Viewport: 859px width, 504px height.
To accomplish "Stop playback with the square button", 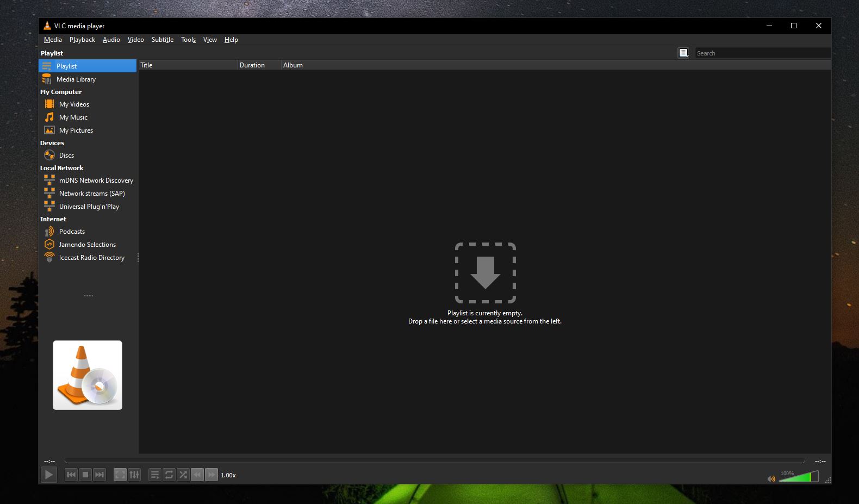I will pyautogui.click(x=85, y=475).
